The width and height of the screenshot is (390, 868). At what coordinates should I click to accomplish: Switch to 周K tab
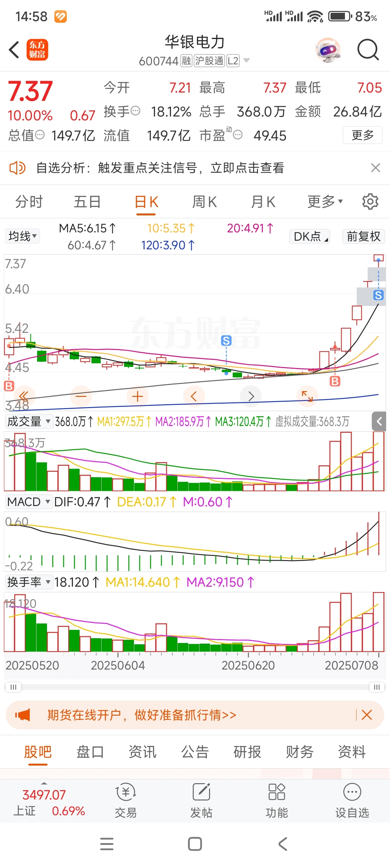pyautogui.click(x=204, y=202)
